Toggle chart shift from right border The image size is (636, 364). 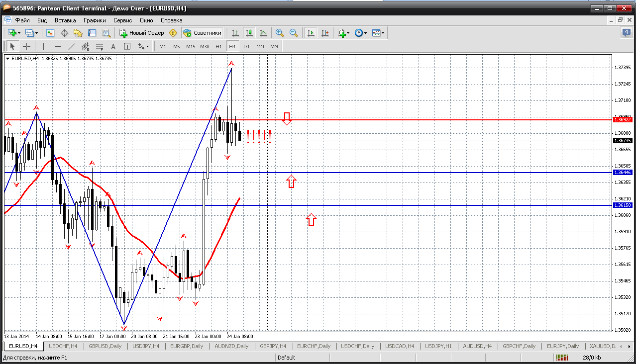[x=325, y=33]
